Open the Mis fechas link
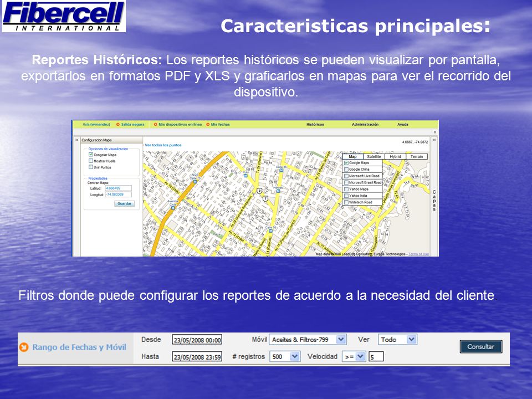Image resolution: width=532 pixels, height=399 pixels. (220, 125)
